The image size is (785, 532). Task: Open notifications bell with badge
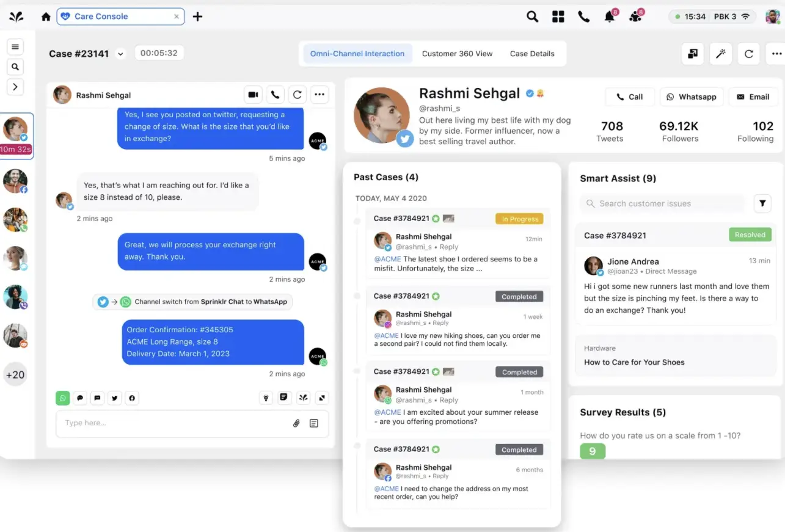coord(610,16)
